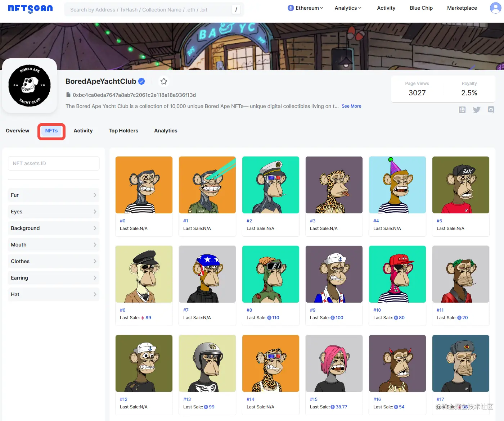This screenshot has width=504, height=421.
Task: Click the BAYC circular collection logo
Action: coord(30,86)
